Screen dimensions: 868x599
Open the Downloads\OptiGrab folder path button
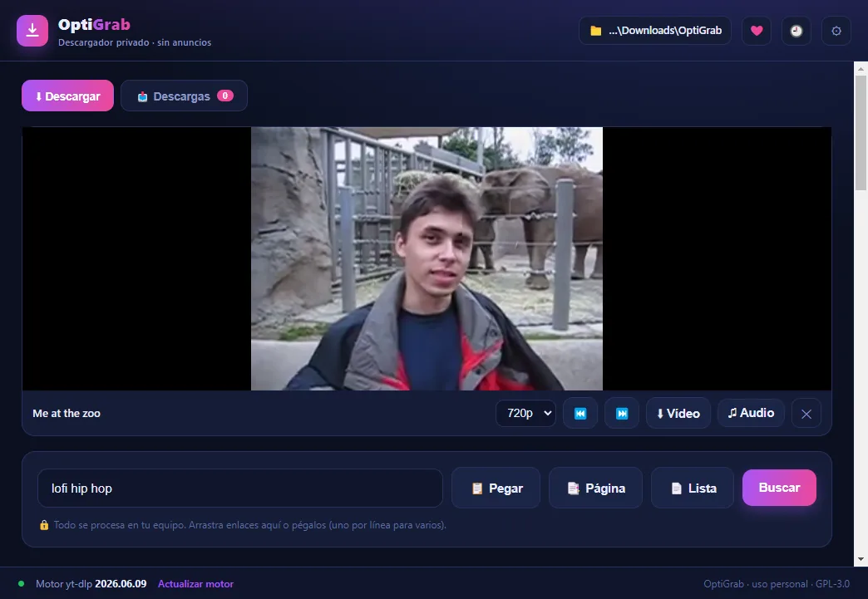click(655, 31)
